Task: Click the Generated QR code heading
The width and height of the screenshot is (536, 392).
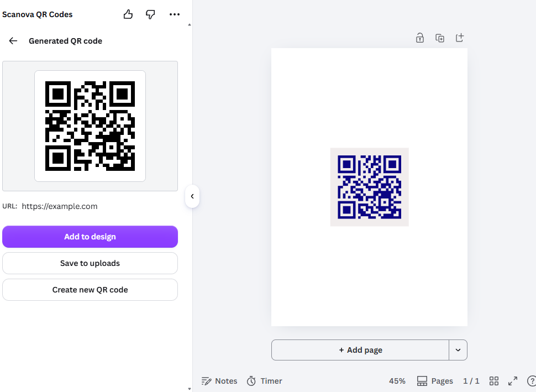Action: (x=65, y=41)
